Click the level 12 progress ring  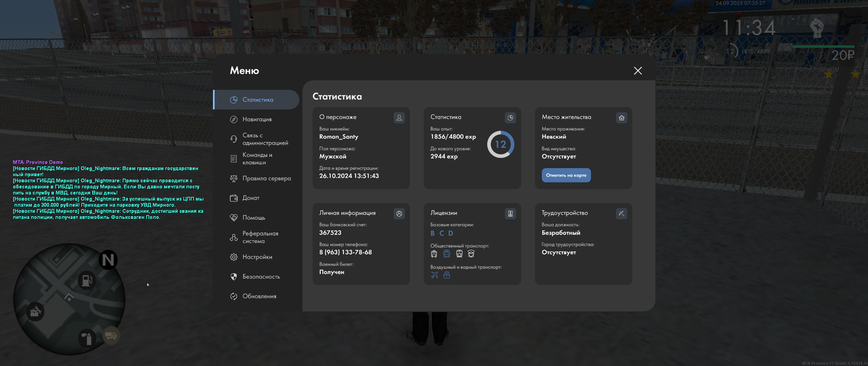tap(500, 144)
